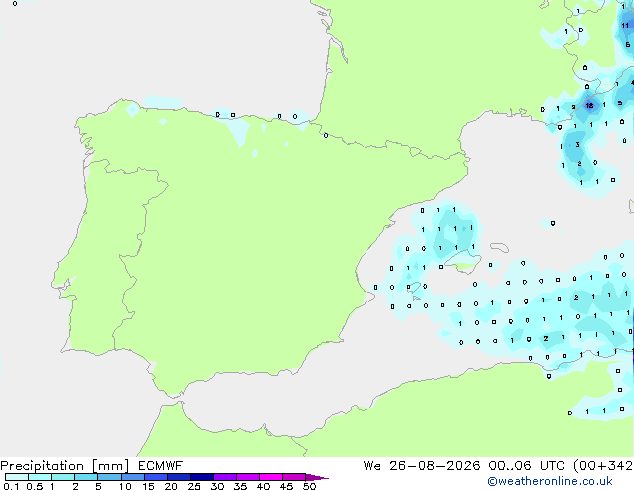Select the '3' mm precipitation value on map
This screenshot has width=634, height=490.
(x=577, y=144)
